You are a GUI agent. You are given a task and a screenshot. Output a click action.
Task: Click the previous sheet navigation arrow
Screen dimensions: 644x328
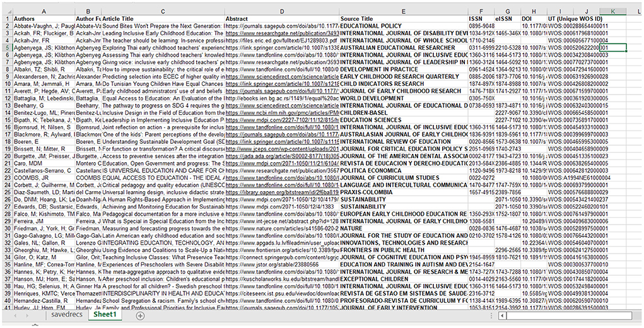pyautogui.click(x=16, y=315)
